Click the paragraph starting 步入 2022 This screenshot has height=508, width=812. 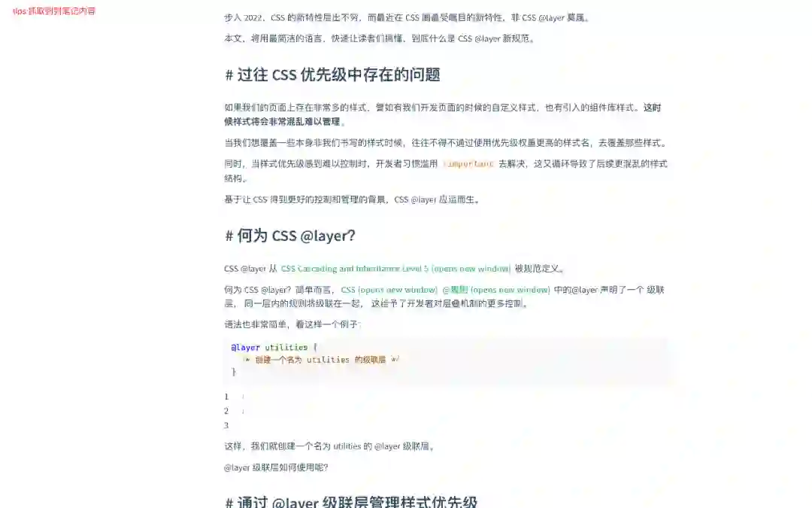(407, 17)
